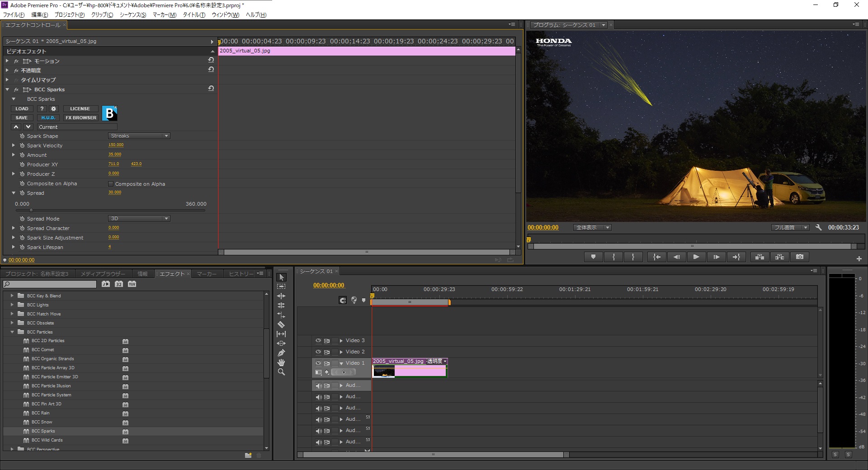Viewport: 868px width, 470px height.
Task: Open playback resolution dropdown in Program monitor
Action: (790, 227)
